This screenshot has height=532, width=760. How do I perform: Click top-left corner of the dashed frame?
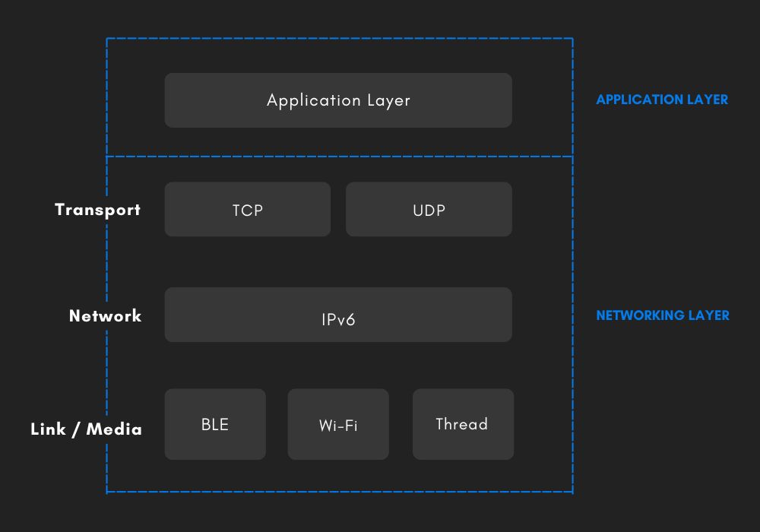pyautogui.click(x=106, y=38)
